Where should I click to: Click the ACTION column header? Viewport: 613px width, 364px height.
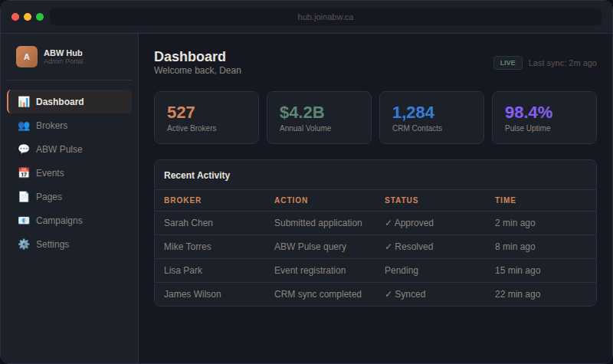(x=291, y=200)
